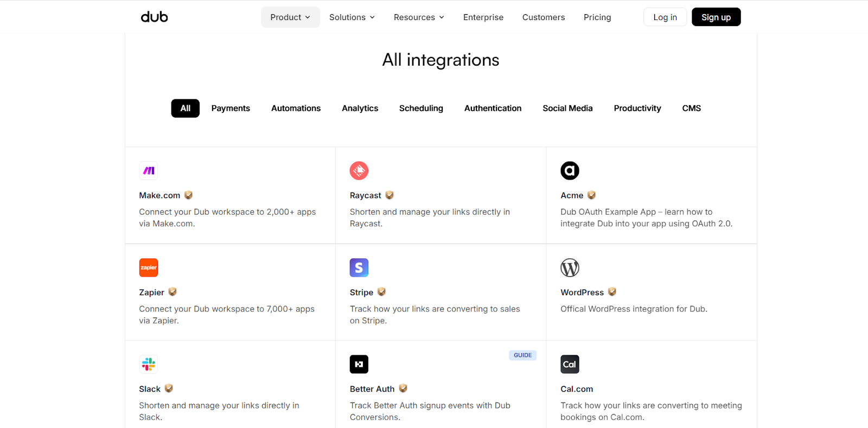Click the WordPress logo icon
868x428 pixels.
tap(570, 267)
